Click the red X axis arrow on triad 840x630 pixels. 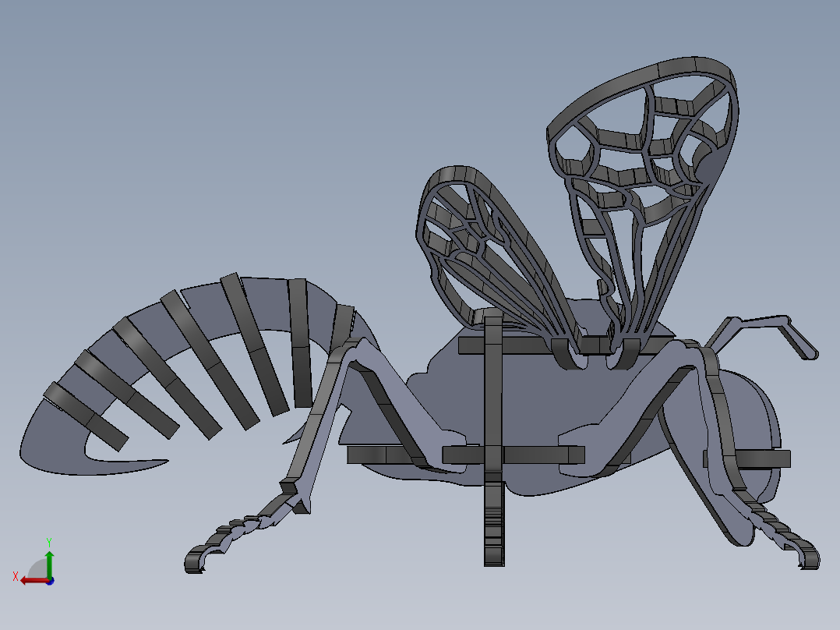point(30,580)
